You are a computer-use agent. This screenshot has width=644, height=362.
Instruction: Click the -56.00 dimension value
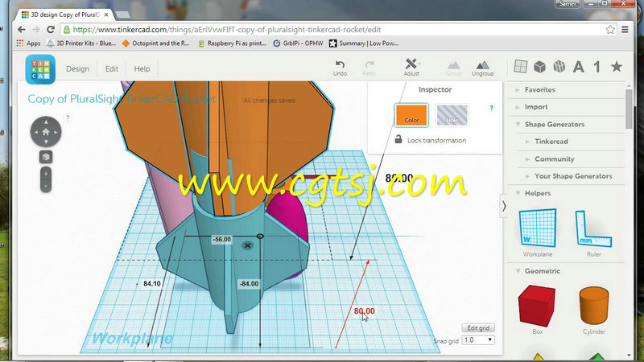tap(222, 239)
